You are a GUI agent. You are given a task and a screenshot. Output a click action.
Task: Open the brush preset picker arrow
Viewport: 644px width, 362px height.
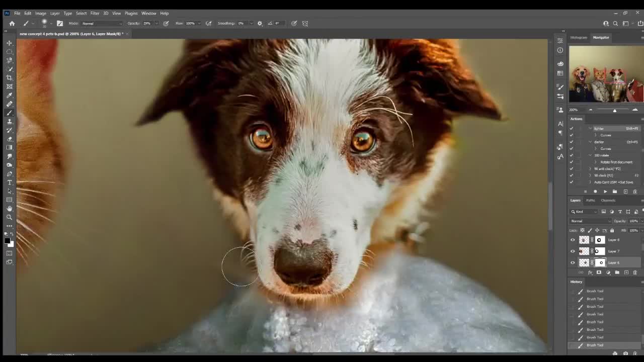pyautogui.click(x=51, y=23)
